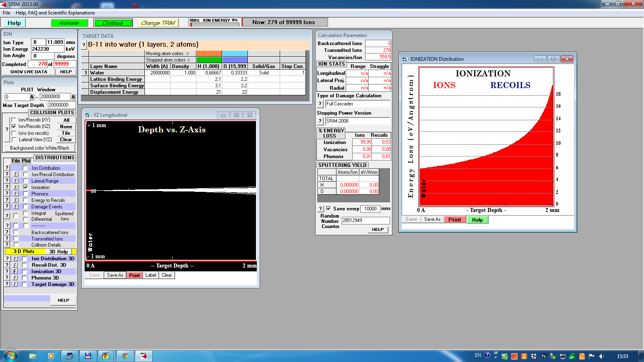Click the SRIM application icon in the taskbar
Image resolution: width=644 pixels, height=362 pixels.
tap(144, 356)
